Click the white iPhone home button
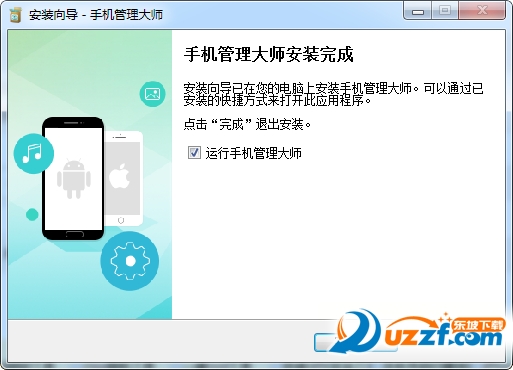 121,220
